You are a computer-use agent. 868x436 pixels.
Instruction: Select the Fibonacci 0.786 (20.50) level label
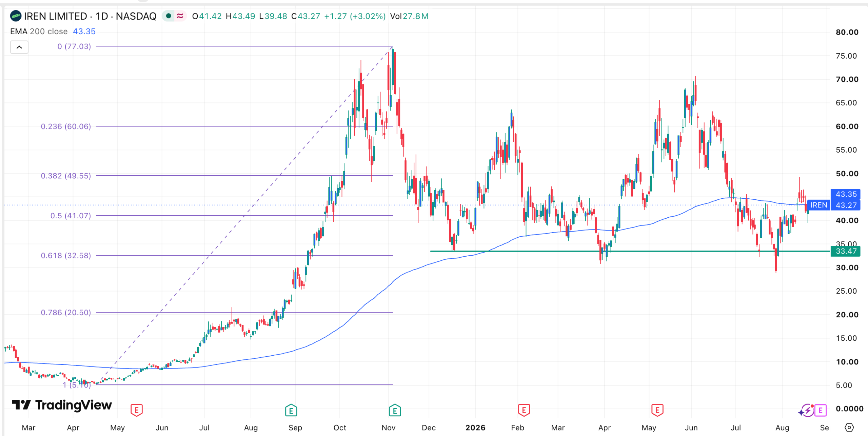point(66,312)
